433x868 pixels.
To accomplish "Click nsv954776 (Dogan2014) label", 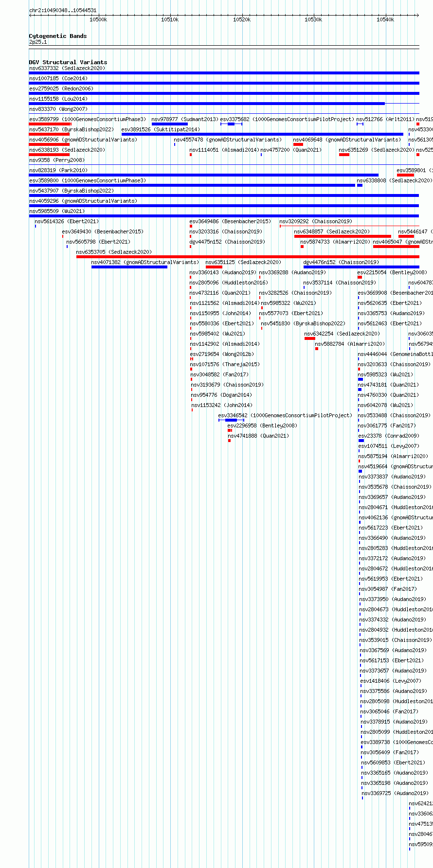I will (x=221, y=395).
